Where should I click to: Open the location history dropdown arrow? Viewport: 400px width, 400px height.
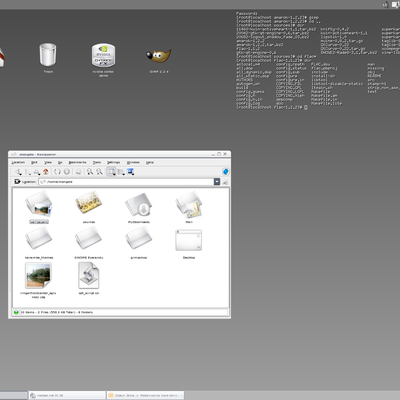(217, 182)
